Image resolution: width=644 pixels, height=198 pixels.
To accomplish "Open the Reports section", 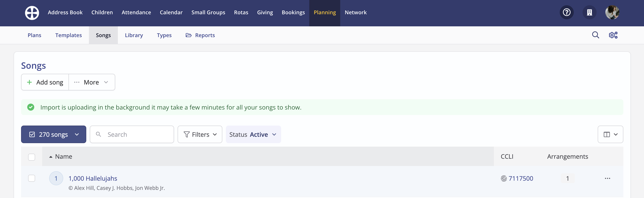I will [x=200, y=35].
